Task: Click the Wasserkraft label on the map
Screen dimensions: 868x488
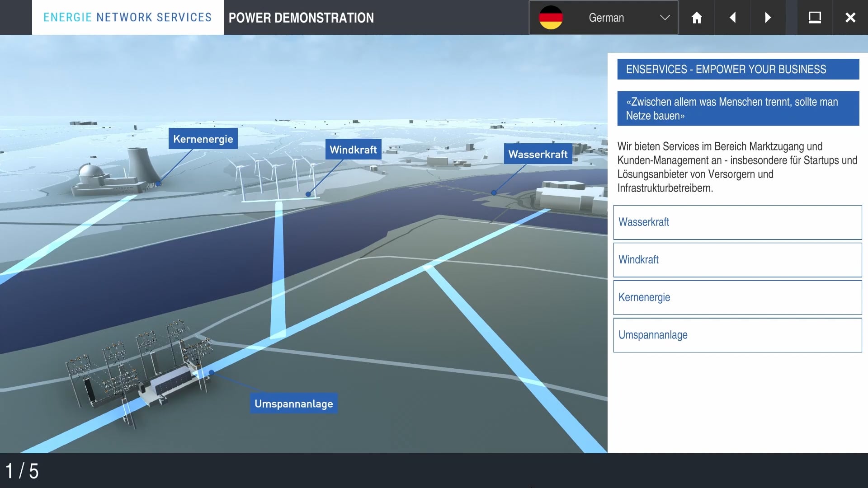Action: point(538,154)
